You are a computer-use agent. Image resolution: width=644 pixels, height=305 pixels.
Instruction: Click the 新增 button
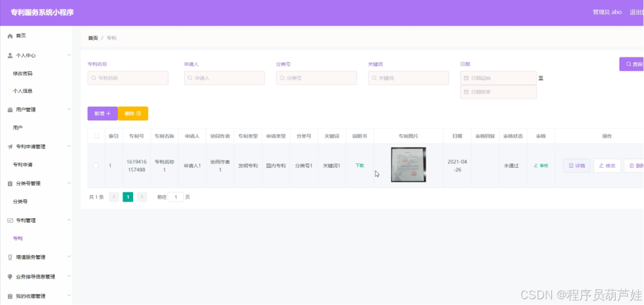click(103, 114)
